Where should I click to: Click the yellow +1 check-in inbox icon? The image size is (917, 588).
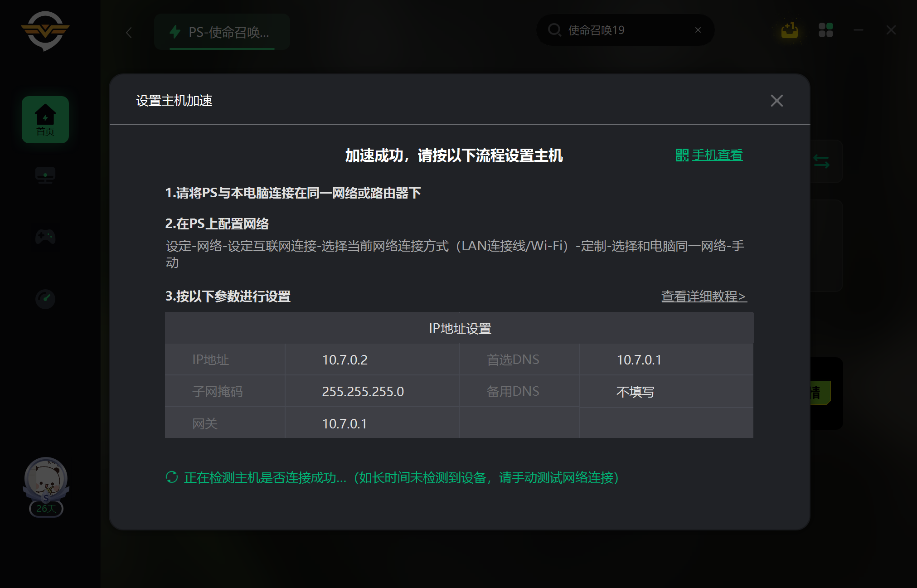(788, 29)
